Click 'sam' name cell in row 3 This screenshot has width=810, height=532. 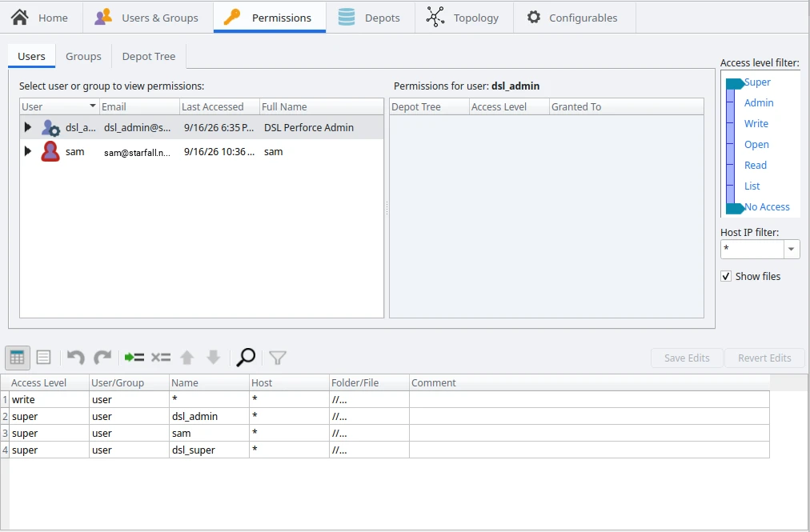click(209, 434)
